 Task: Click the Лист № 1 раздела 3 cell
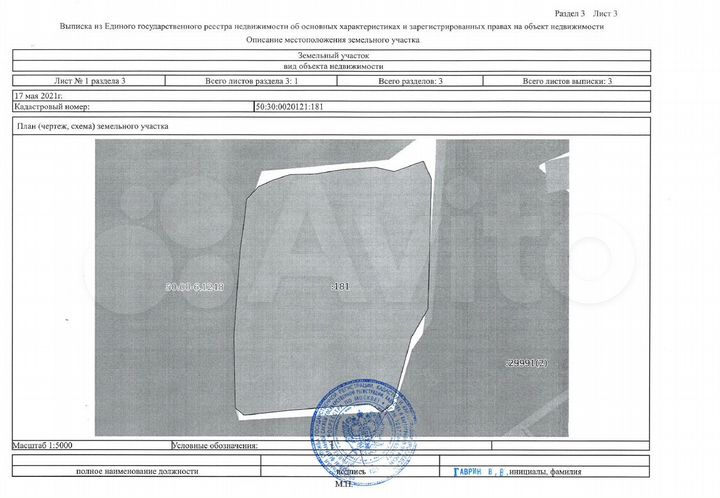pyautogui.click(x=89, y=81)
